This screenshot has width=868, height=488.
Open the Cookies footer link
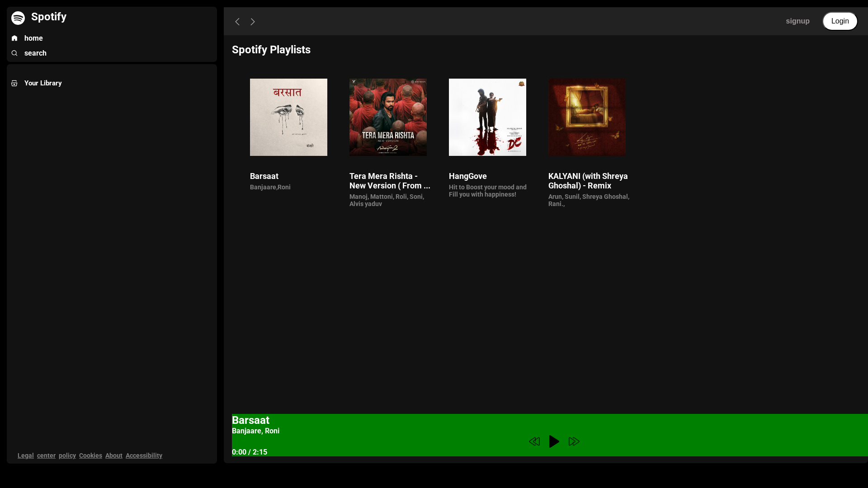click(90, 455)
